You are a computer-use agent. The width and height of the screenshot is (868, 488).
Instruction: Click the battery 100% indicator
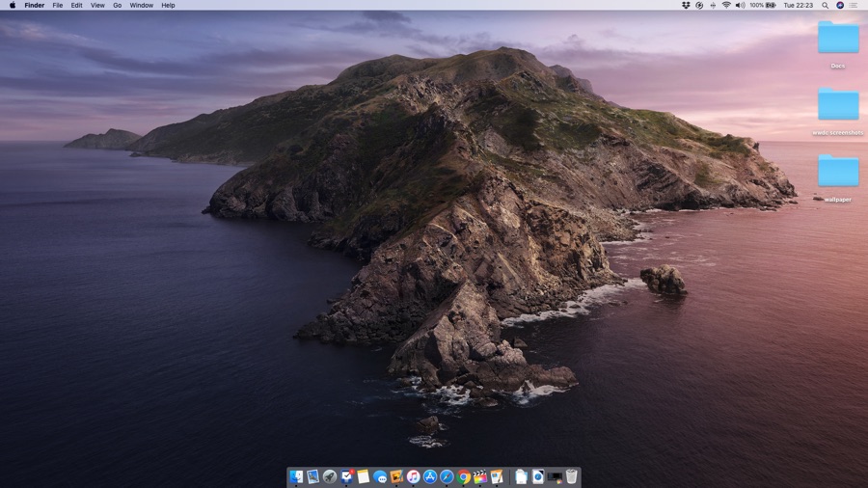763,5
